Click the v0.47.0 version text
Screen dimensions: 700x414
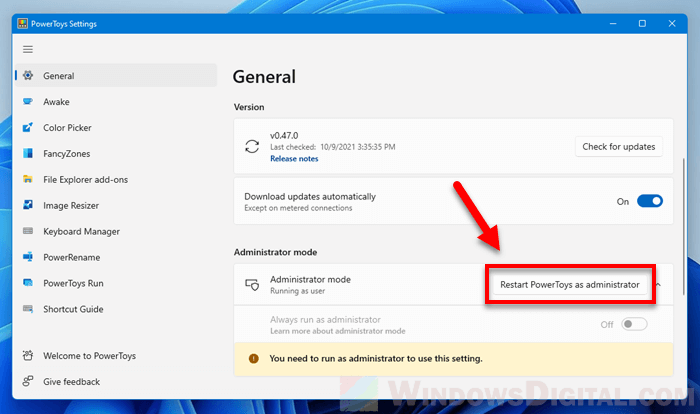click(x=284, y=135)
